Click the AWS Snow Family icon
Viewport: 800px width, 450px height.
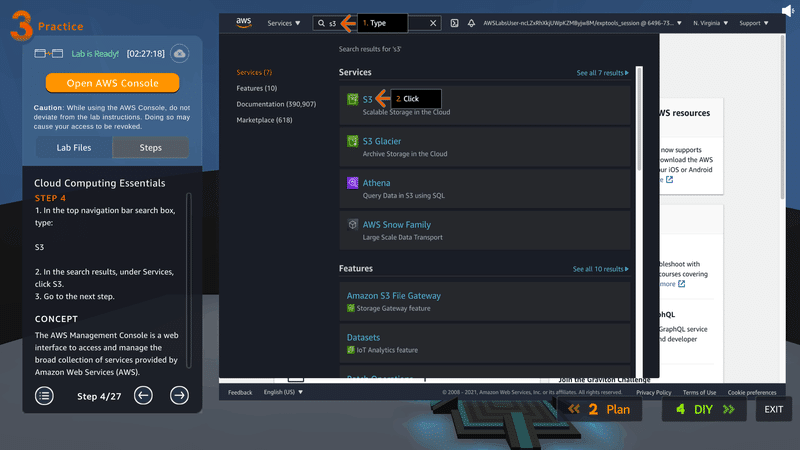(353, 224)
